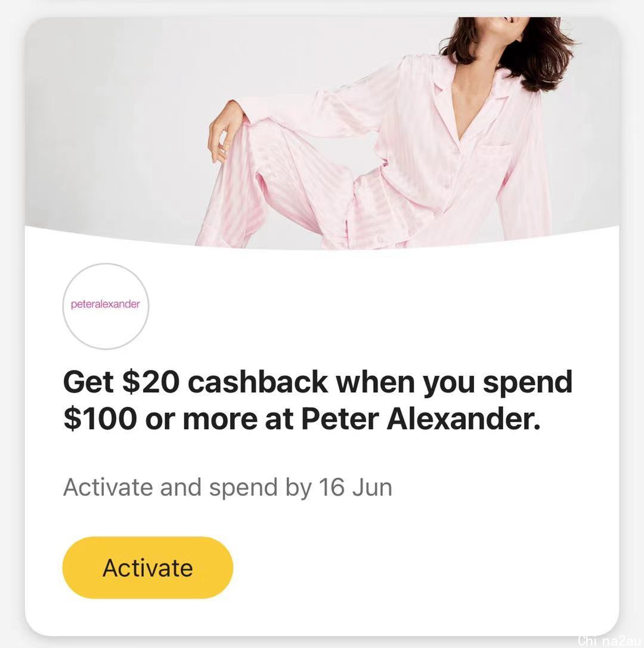Click the word "cashback" in the headline
This screenshot has width=644, height=648.
tap(258, 381)
